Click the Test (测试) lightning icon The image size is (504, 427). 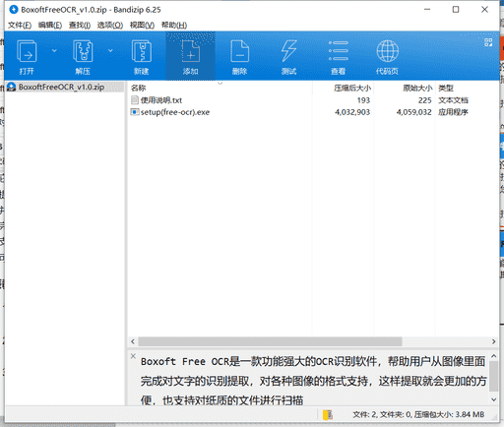pyautogui.click(x=288, y=51)
